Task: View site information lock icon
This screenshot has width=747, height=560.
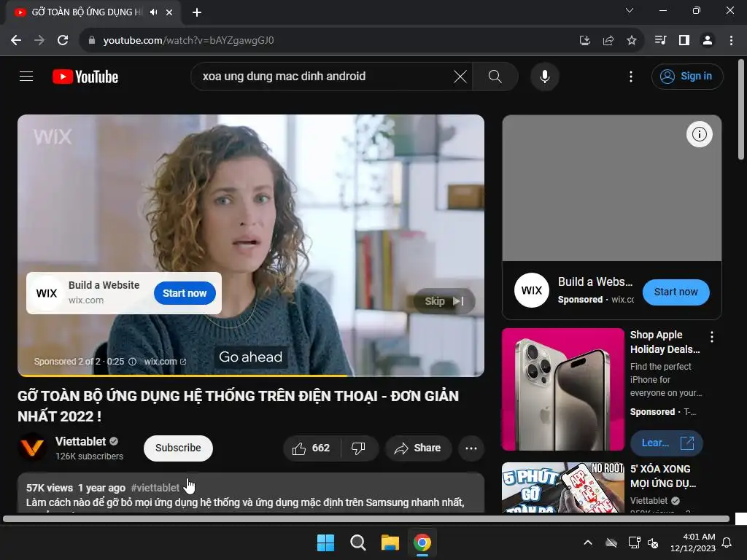Action: 92,41
